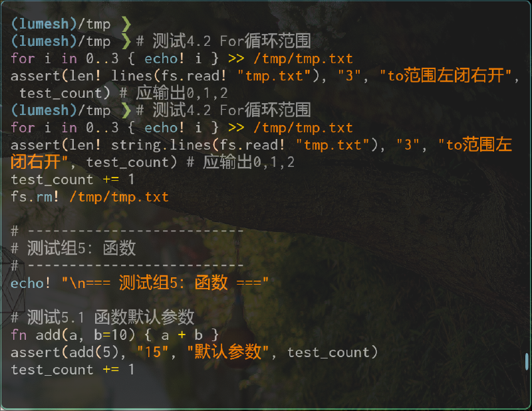The height and width of the screenshot is (411, 532).
Task: Click the first empty (lumesh)/tmp prompt line
Action: tap(71, 24)
